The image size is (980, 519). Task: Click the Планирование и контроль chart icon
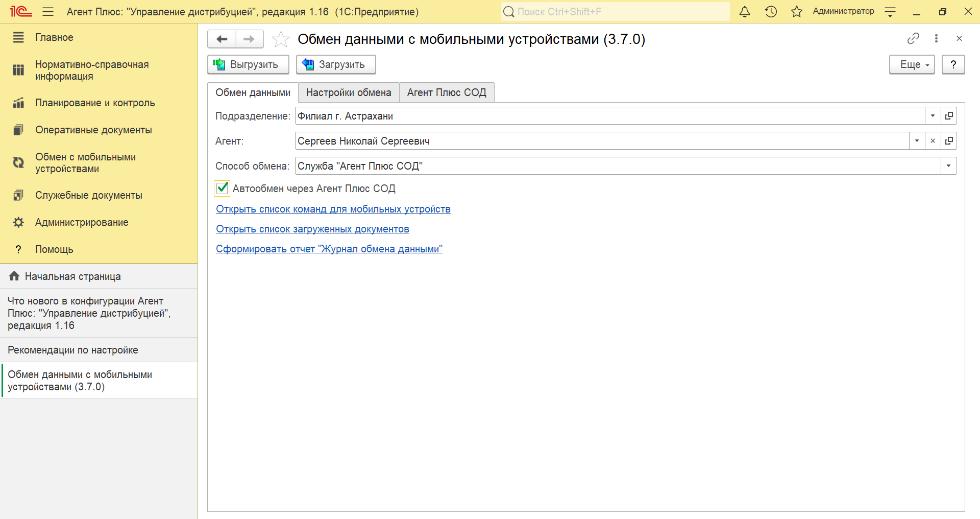pos(18,103)
